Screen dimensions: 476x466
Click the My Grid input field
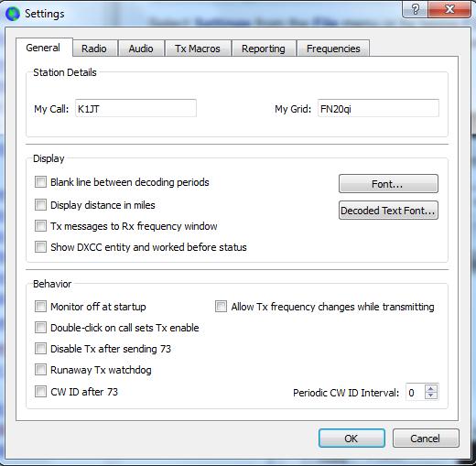(x=378, y=108)
